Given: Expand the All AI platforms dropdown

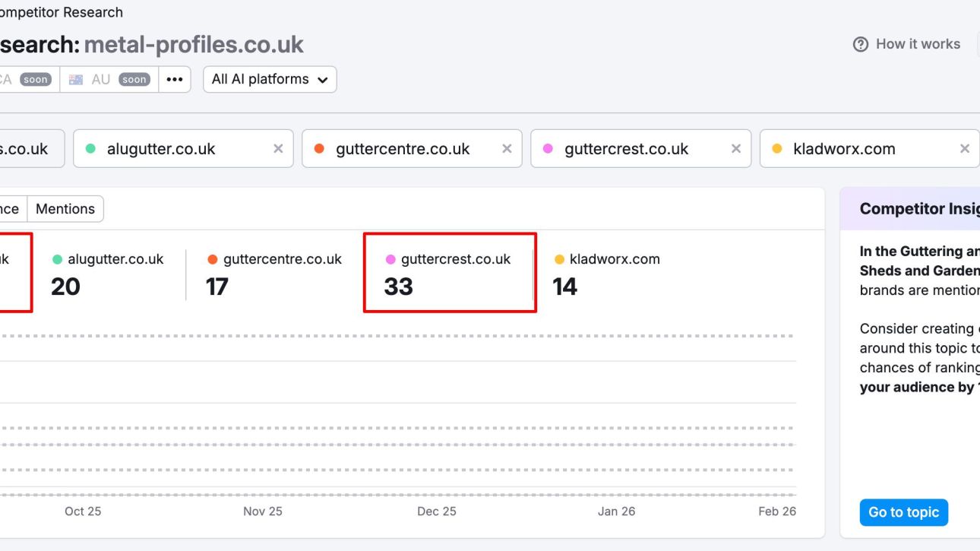Looking at the screenshot, I should (270, 79).
